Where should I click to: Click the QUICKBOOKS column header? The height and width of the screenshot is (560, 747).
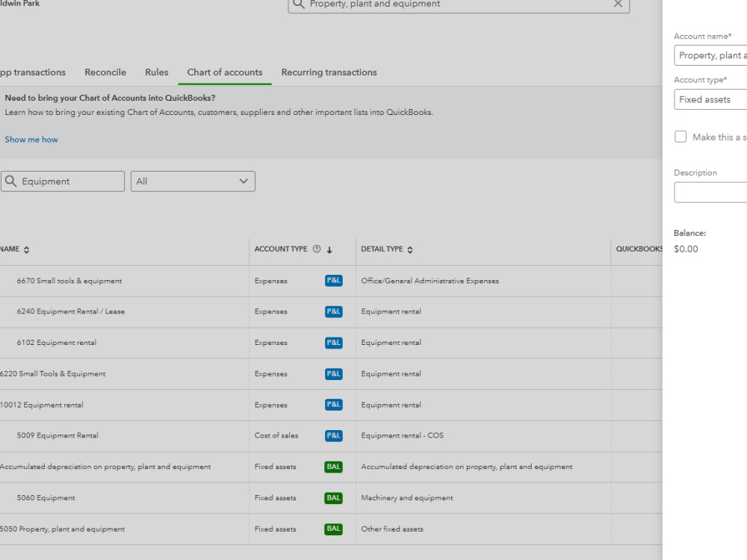(x=639, y=249)
